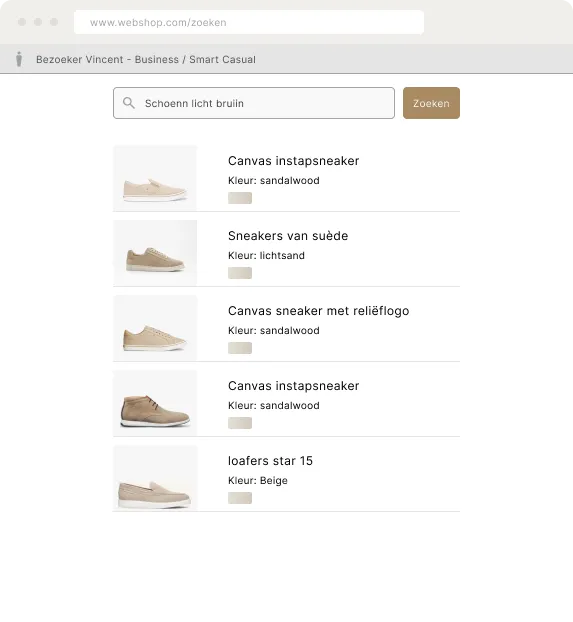Open the first Canvas instapsneaker slip-on thumbnail
This screenshot has height=622, width=573.
click(x=155, y=178)
